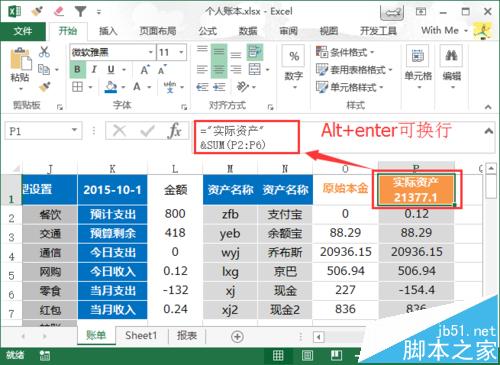Toggle Italic formatting button

[94, 70]
